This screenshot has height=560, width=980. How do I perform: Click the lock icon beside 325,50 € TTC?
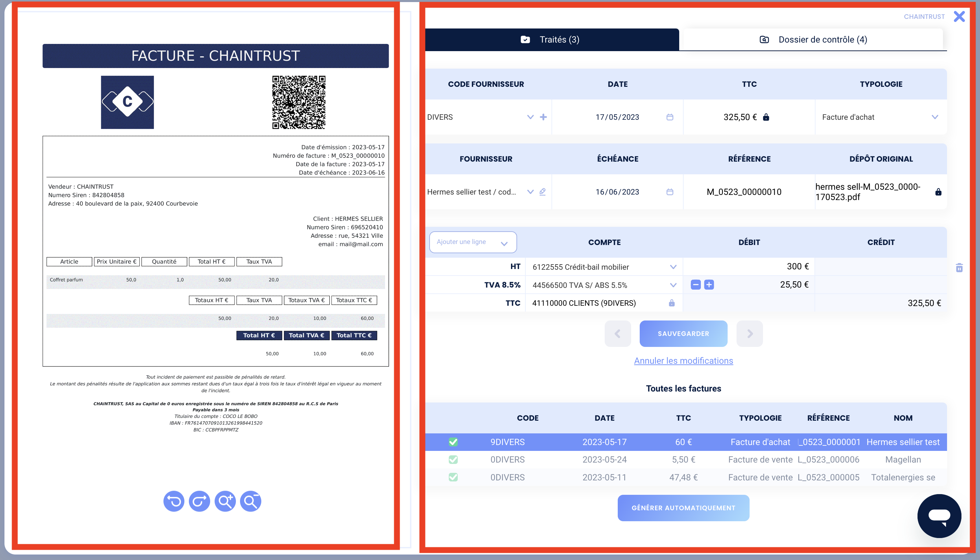pyautogui.click(x=766, y=117)
